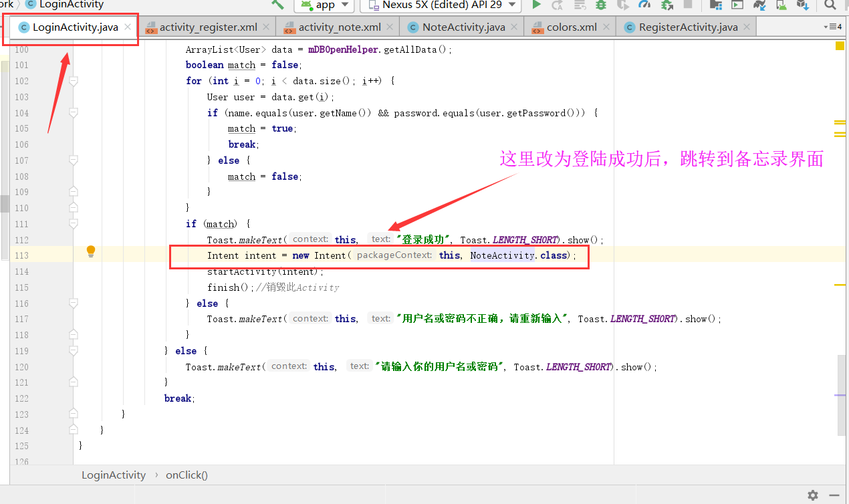Collapse the for loop fold marker at line 102
The image size is (849, 504).
pyautogui.click(x=74, y=81)
